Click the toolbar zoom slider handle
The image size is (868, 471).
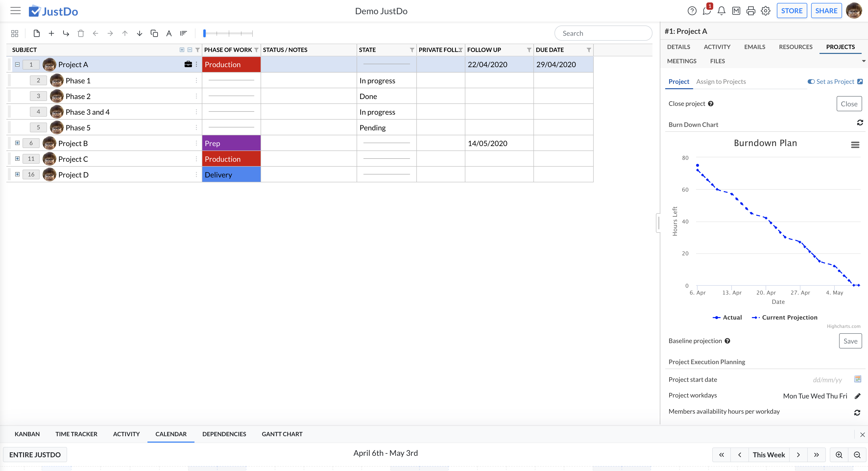pos(205,33)
